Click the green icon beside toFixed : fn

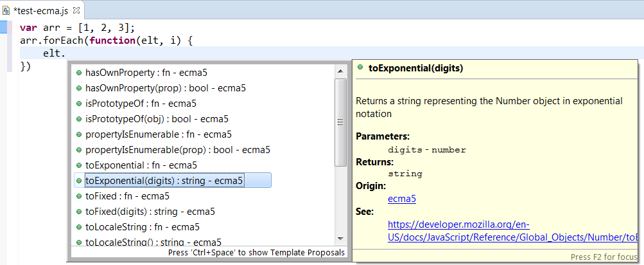[x=79, y=196]
